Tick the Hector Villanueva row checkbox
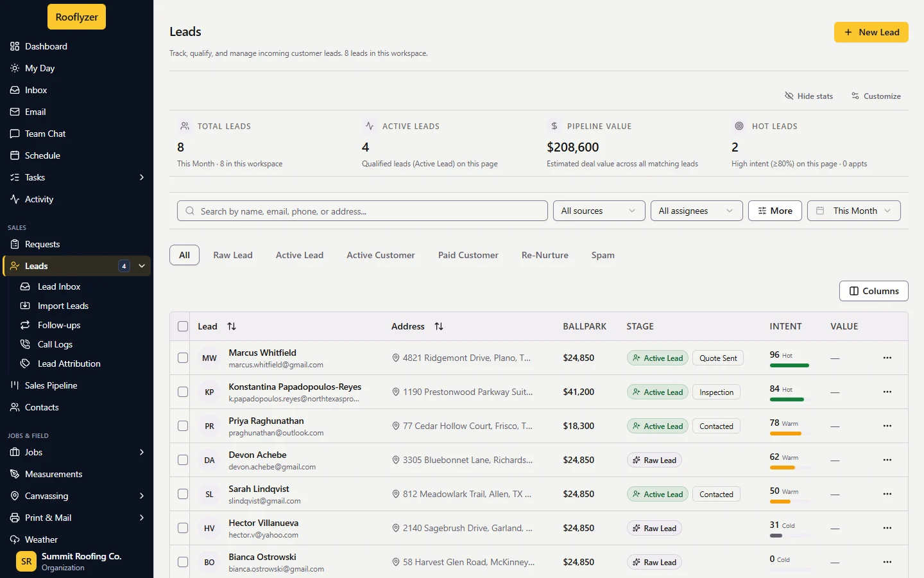 [x=183, y=528]
